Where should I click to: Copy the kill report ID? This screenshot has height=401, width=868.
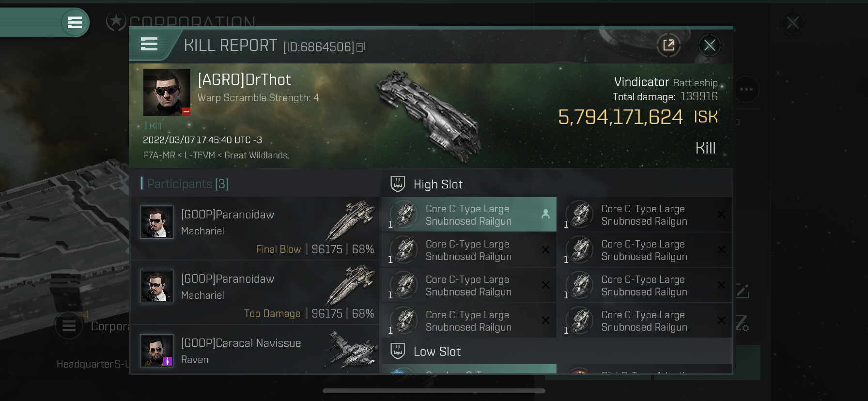(x=360, y=47)
